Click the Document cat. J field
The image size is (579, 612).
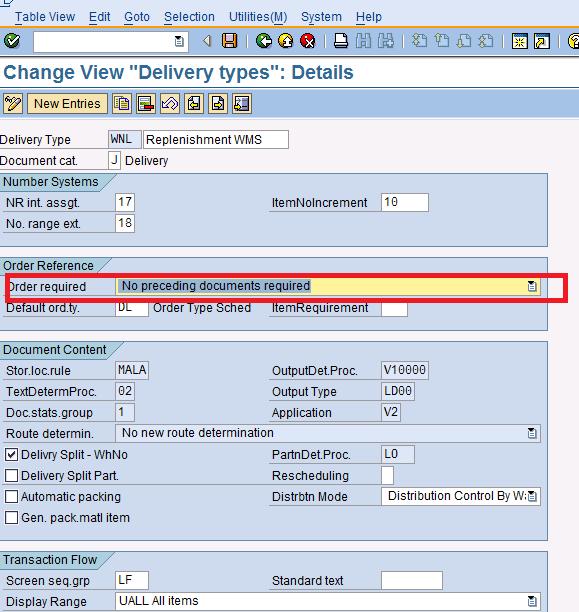[114, 160]
